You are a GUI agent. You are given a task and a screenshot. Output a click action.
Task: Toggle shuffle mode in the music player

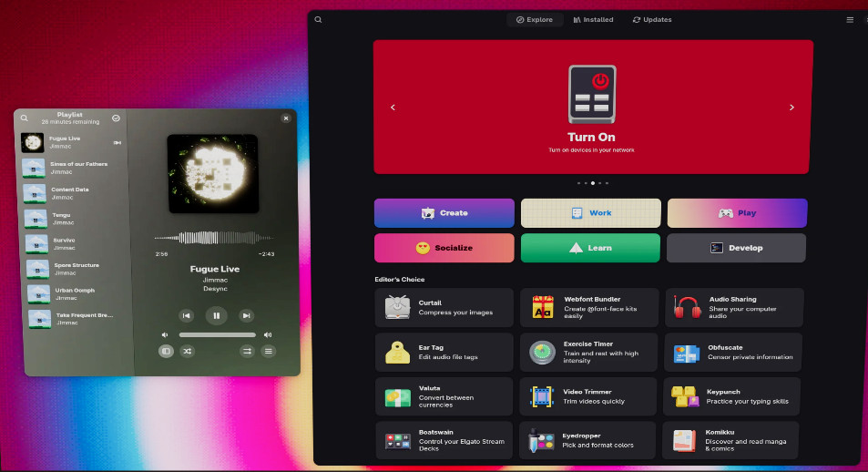188,351
